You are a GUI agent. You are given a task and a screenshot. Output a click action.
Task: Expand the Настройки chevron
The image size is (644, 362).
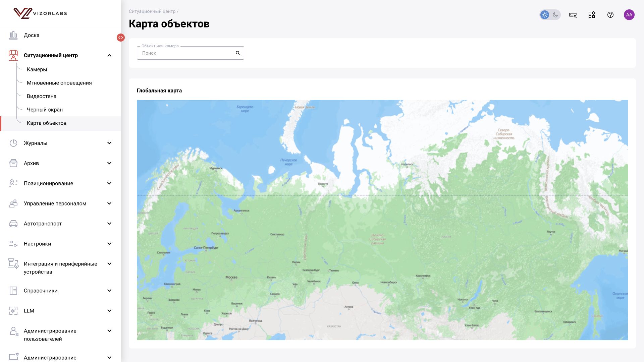click(x=109, y=244)
